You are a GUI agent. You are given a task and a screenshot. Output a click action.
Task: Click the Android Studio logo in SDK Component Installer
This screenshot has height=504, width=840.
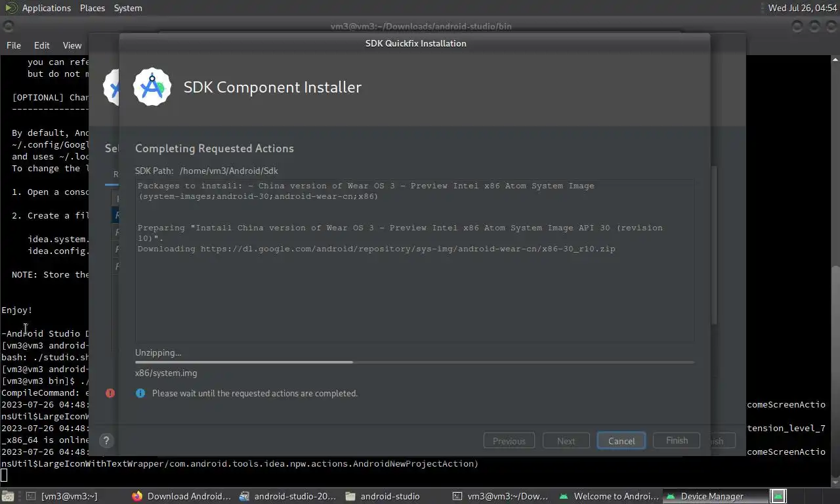pyautogui.click(x=152, y=87)
